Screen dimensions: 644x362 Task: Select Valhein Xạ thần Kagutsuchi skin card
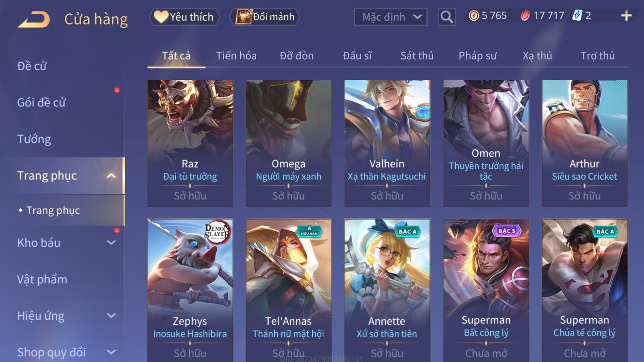[x=387, y=143]
